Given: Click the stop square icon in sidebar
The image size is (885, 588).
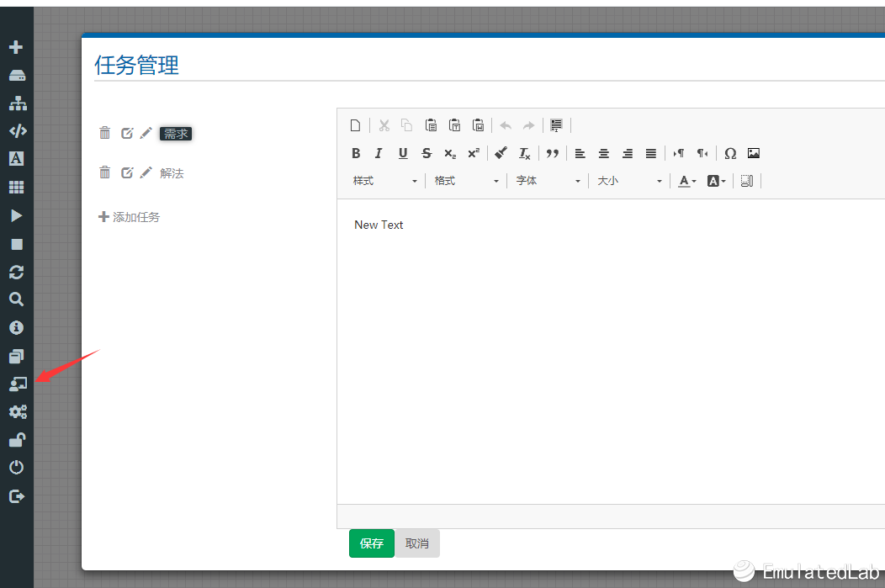Looking at the screenshot, I should coord(17,244).
